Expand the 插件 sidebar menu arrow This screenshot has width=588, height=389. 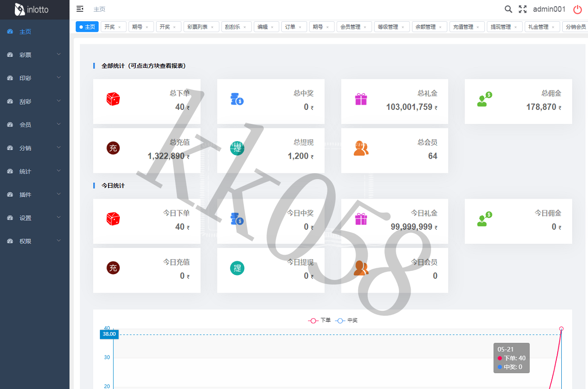59,194
